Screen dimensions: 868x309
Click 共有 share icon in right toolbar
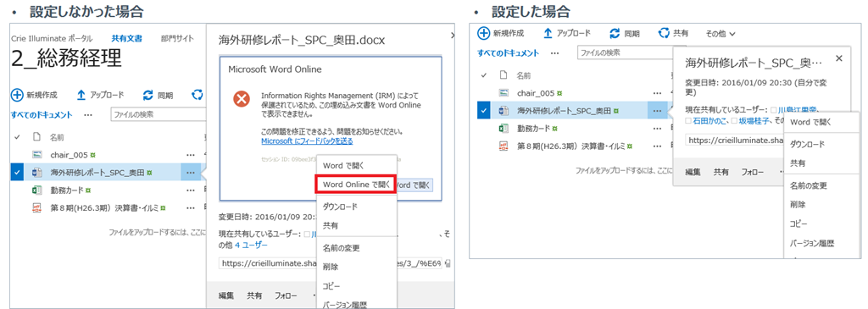pyautogui.click(x=664, y=33)
